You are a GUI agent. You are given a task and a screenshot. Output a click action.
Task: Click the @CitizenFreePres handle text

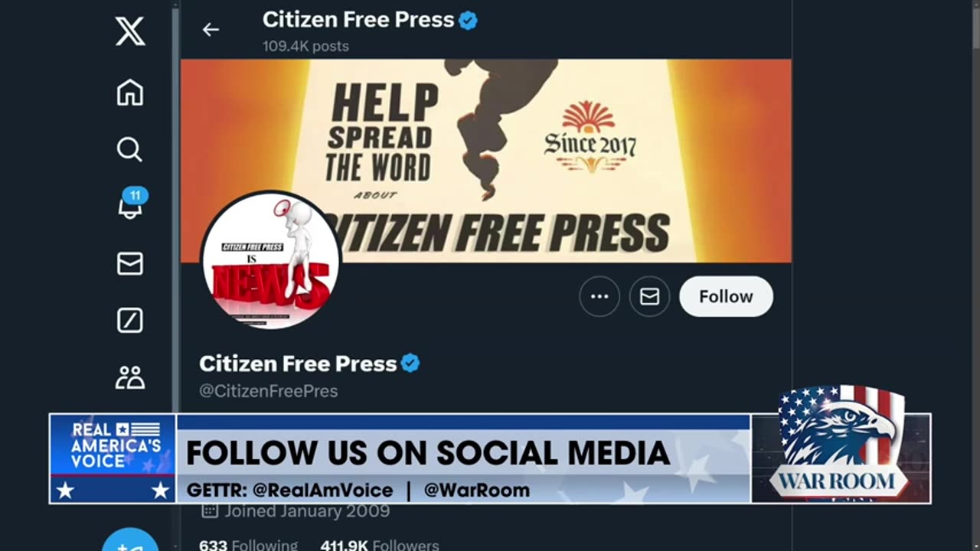click(268, 391)
